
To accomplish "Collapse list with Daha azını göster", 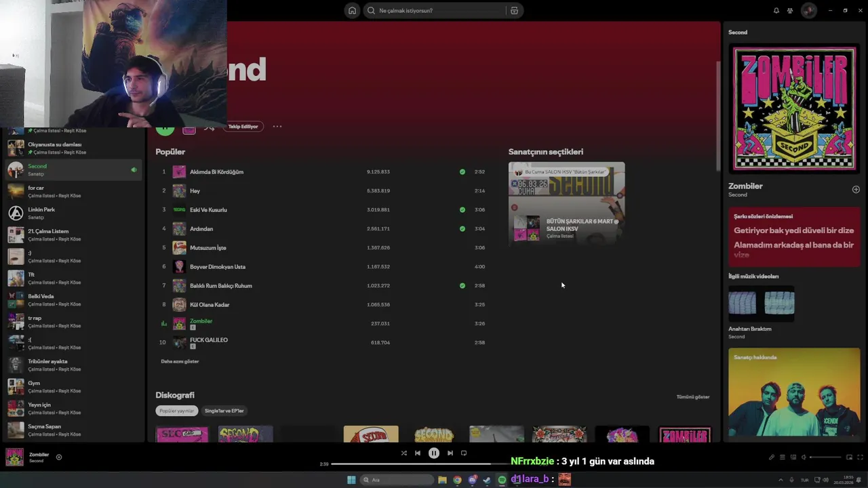I will point(180,361).
